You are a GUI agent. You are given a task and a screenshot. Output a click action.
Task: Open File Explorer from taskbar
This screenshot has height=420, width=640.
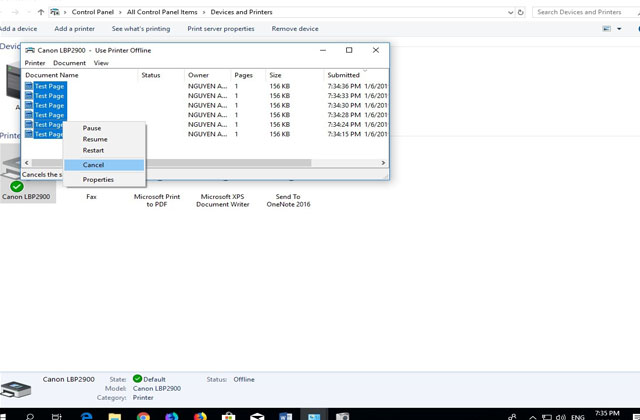click(115, 416)
